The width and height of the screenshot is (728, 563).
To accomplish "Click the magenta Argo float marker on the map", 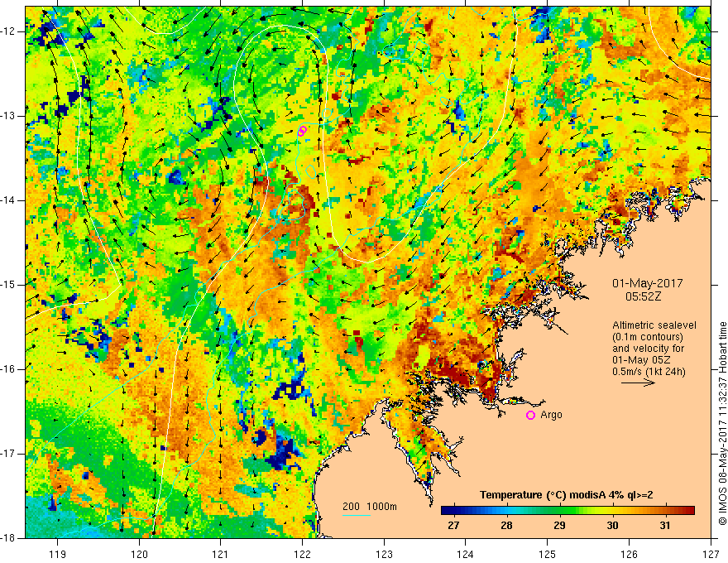I will [302, 131].
